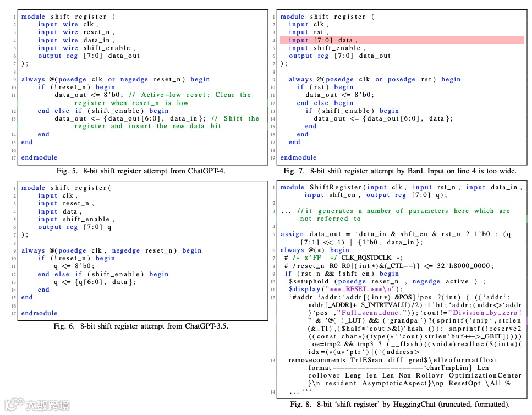Screen dimensions: 532x415
Task: Click "endmodule" on line 19 of Fig. 7
Action: (x=298, y=157)
